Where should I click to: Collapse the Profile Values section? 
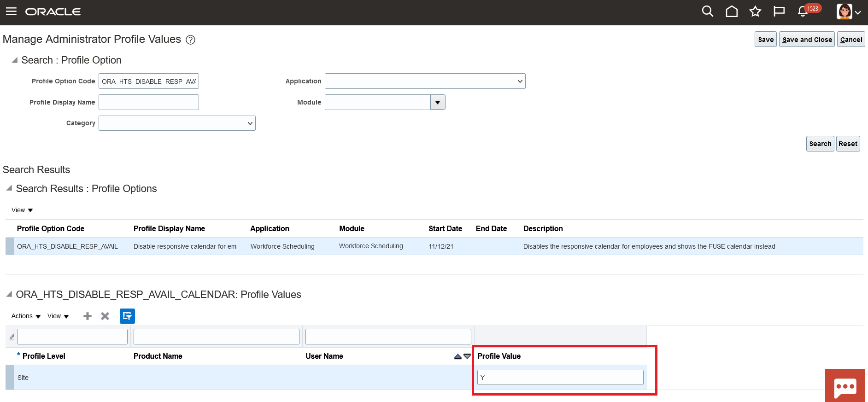[9, 294]
